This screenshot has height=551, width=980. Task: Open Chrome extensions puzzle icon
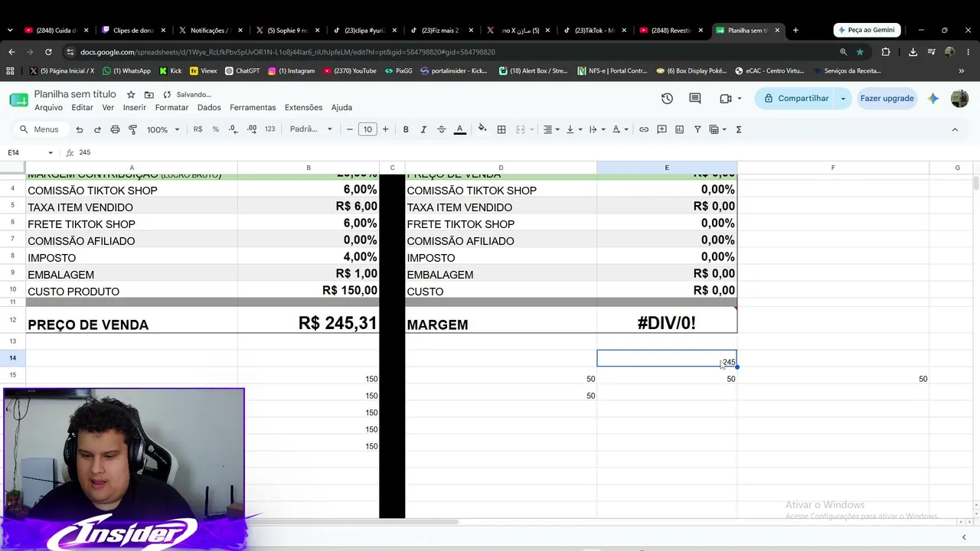point(886,52)
